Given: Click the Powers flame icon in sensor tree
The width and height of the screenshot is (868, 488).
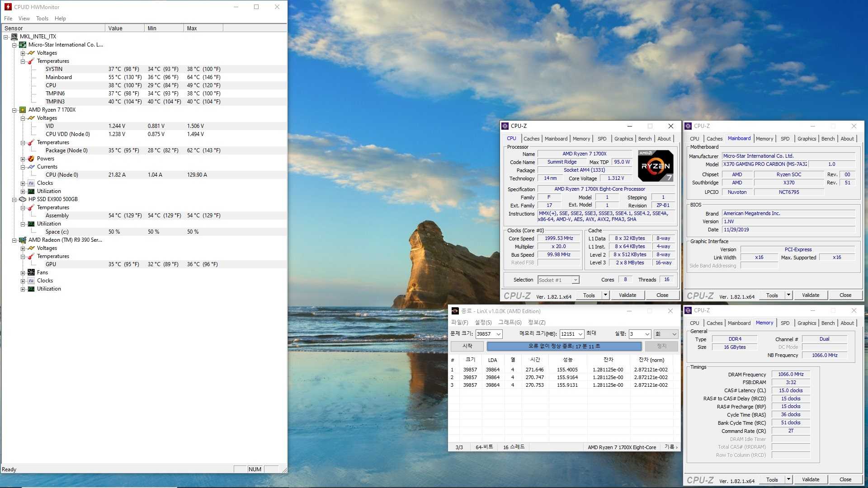Looking at the screenshot, I should [x=31, y=159].
